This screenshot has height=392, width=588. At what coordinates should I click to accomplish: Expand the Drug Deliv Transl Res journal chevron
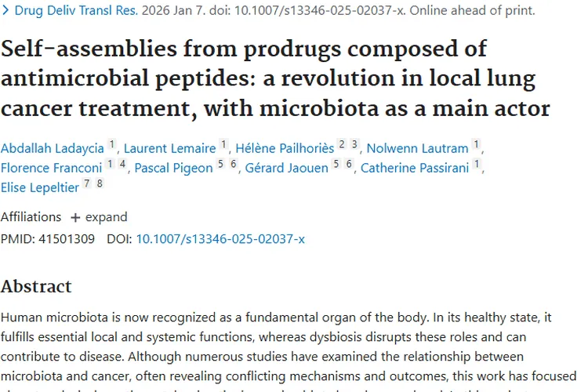pyautogui.click(x=5, y=11)
